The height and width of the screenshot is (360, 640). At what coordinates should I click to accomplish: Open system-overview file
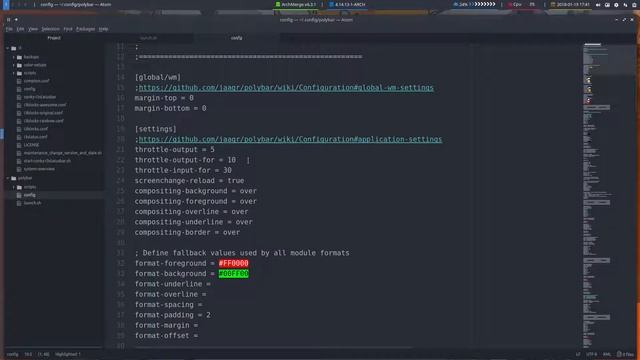pos(39,169)
